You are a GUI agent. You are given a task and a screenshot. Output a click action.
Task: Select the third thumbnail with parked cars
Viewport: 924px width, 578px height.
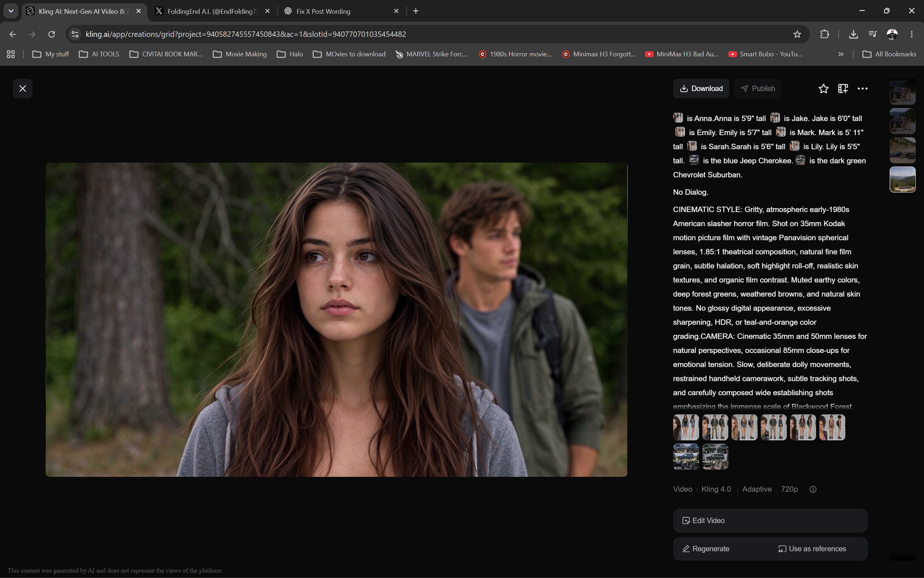coord(902,150)
